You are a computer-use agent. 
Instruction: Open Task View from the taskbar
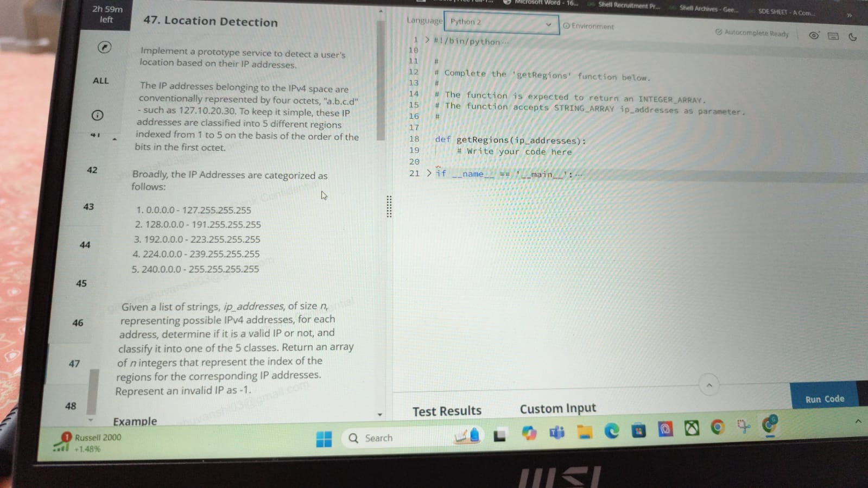[499, 435]
